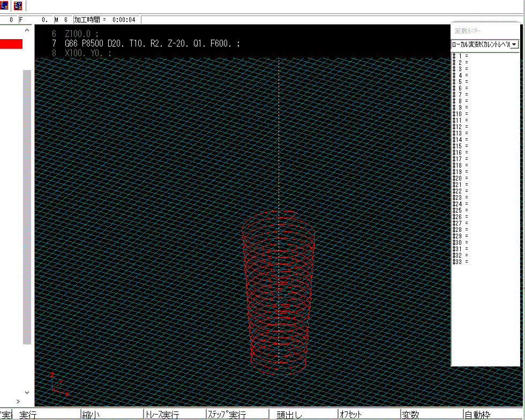525x420 pixels.
Task: Select variable row '#15 ='
Action: (460, 146)
